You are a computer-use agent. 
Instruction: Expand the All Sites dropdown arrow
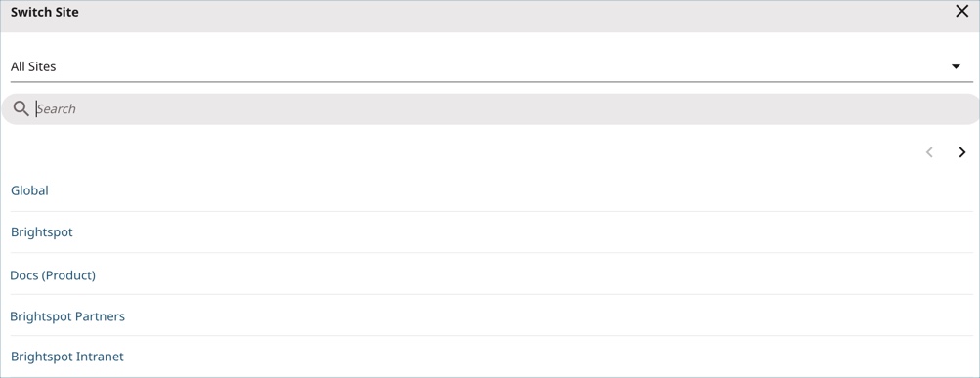956,66
